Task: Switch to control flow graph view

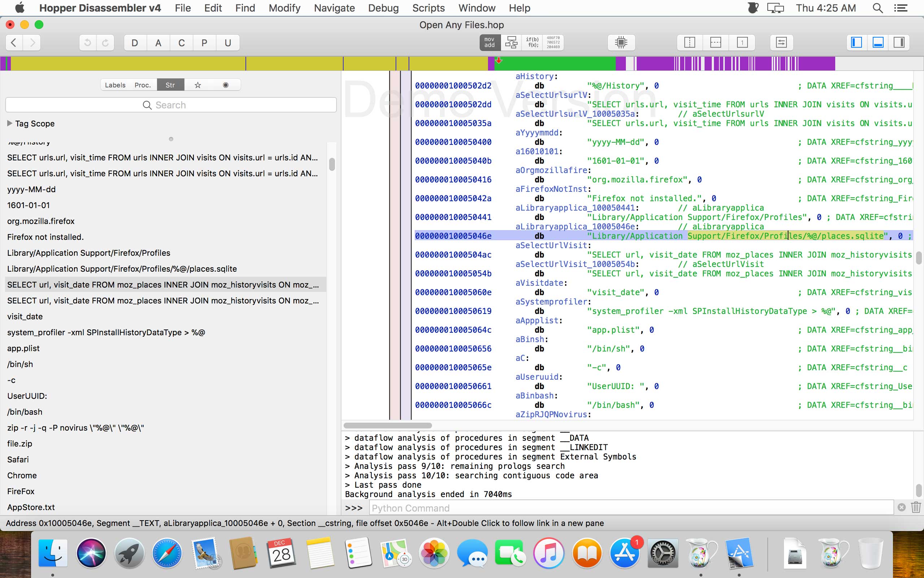Action: pos(511,42)
